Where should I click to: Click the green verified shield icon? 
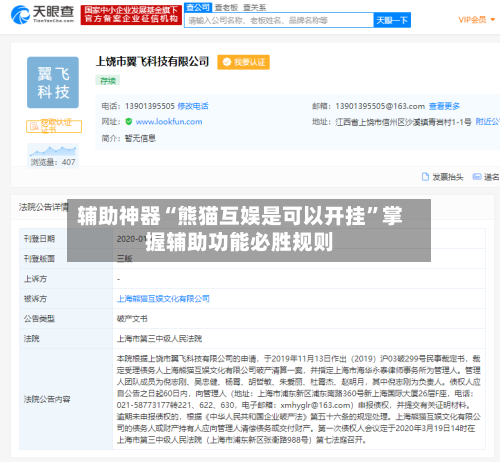129,122
